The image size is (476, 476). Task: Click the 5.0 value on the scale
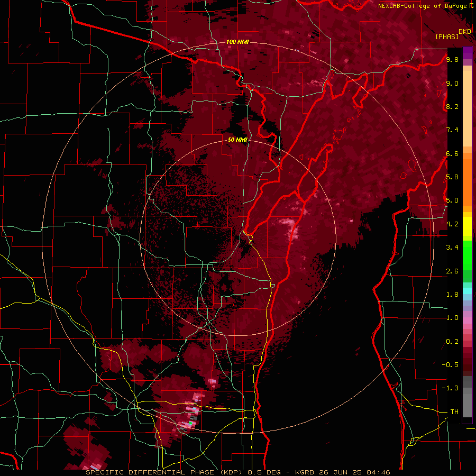coord(452,200)
